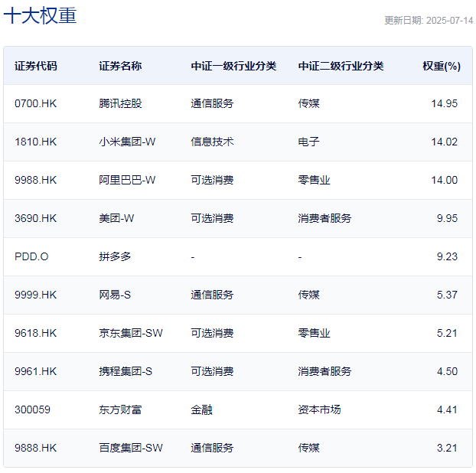Click the 东方财富 security name
This screenshot has width=476, height=473.
(x=120, y=409)
